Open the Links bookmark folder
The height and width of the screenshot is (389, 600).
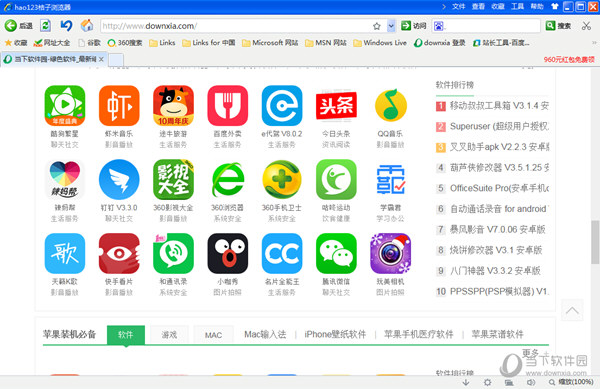click(x=162, y=43)
